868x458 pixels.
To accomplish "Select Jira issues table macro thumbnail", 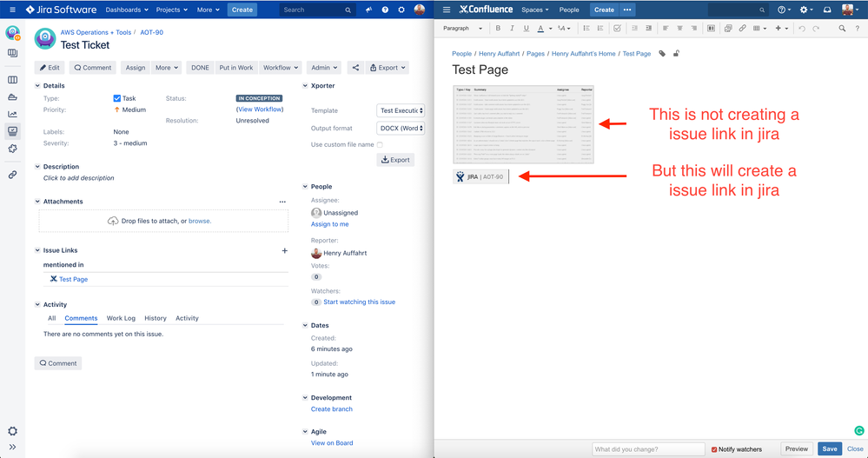I will click(x=523, y=124).
